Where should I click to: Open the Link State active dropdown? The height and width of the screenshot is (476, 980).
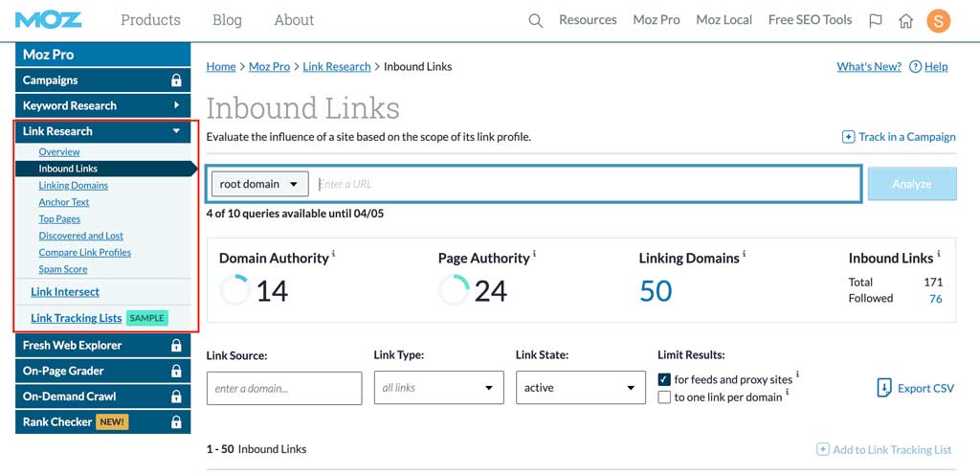580,388
